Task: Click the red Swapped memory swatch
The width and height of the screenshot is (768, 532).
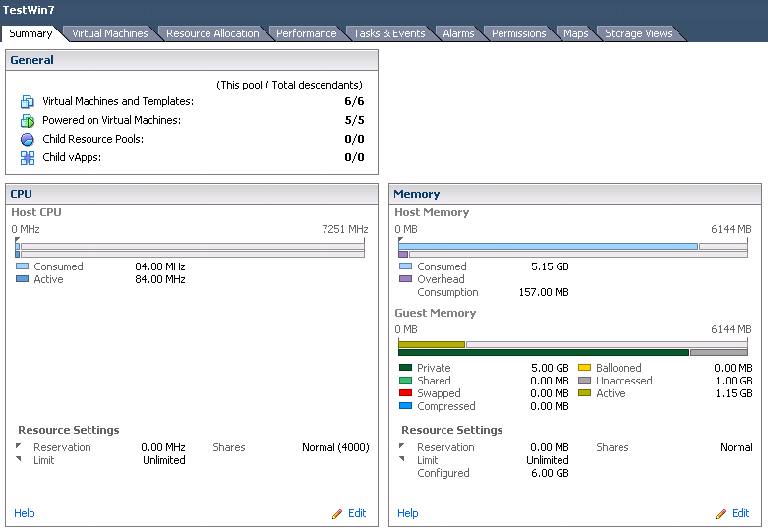Action: 405,393
